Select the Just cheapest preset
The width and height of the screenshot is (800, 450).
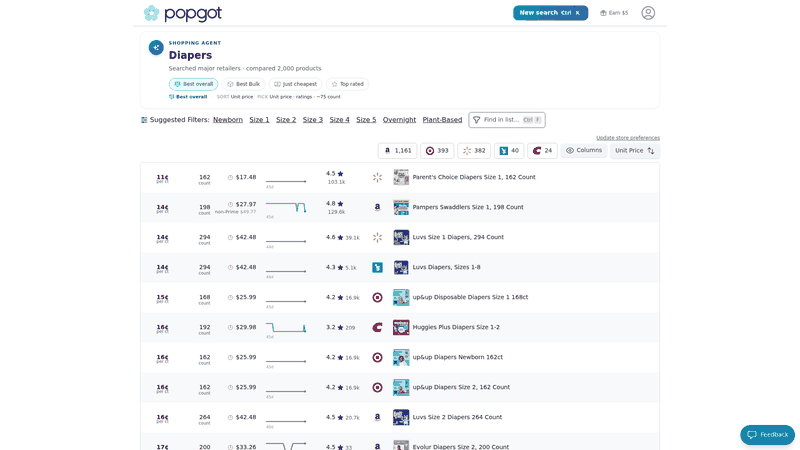(296, 84)
